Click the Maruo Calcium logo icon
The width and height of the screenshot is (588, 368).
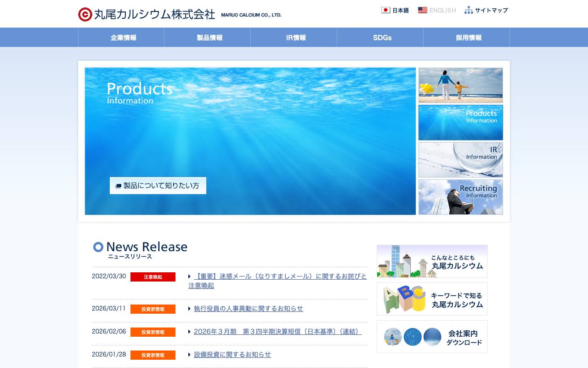[84, 14]
